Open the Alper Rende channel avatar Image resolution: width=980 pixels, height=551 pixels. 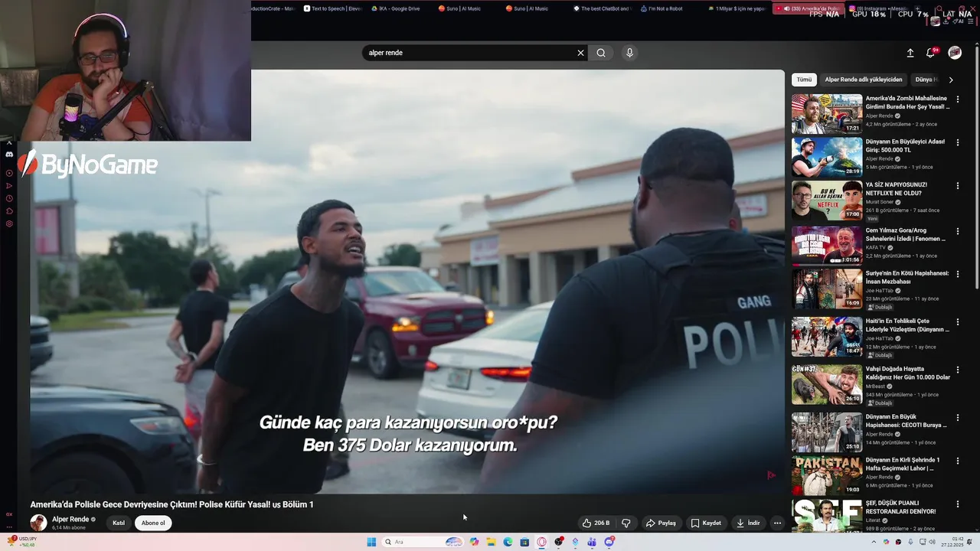[38, 523]
